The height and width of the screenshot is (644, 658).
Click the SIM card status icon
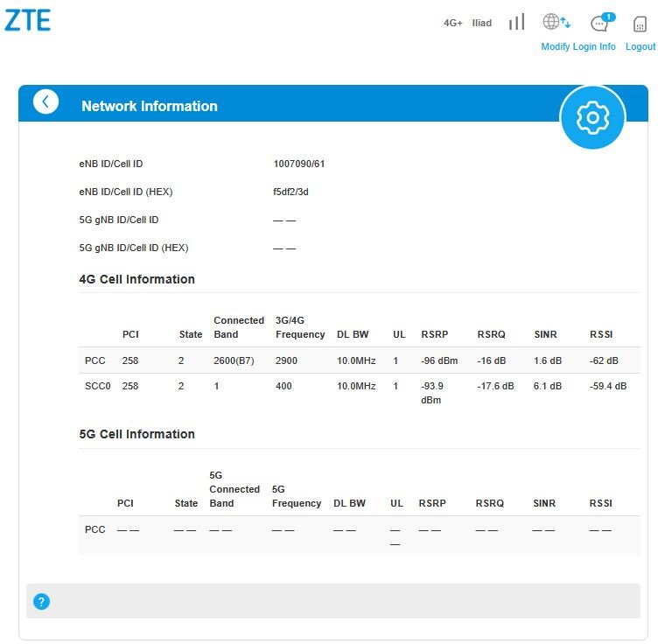point(640,24)
